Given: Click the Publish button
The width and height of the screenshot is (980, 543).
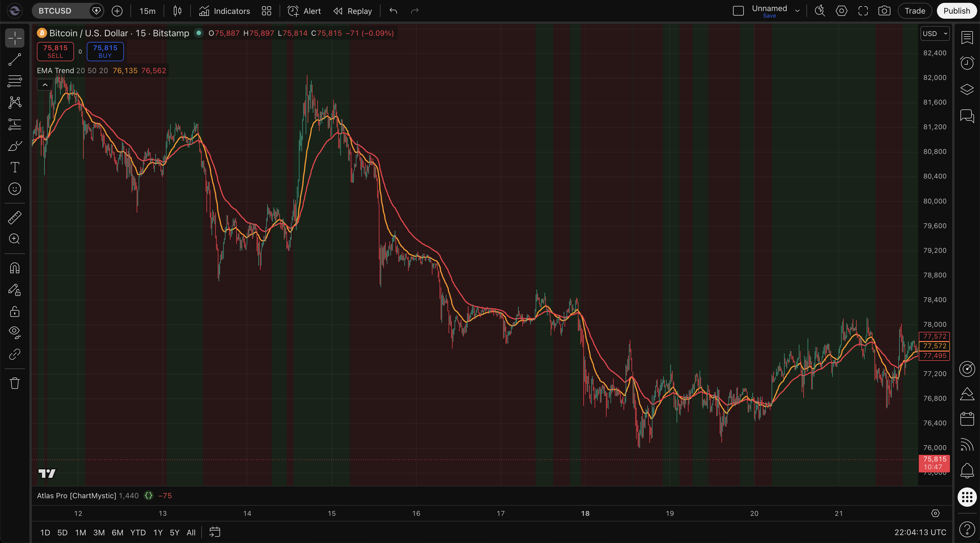Looking at the screenshot, I should coord(956,11).
